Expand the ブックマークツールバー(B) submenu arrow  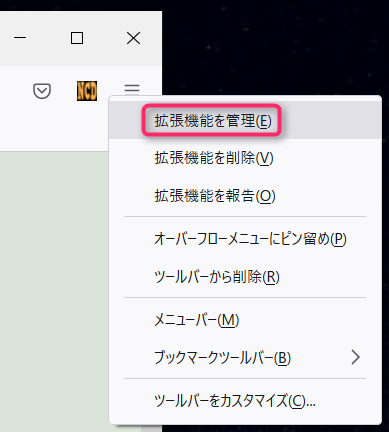pyautogui.click(x=356, y=357)
